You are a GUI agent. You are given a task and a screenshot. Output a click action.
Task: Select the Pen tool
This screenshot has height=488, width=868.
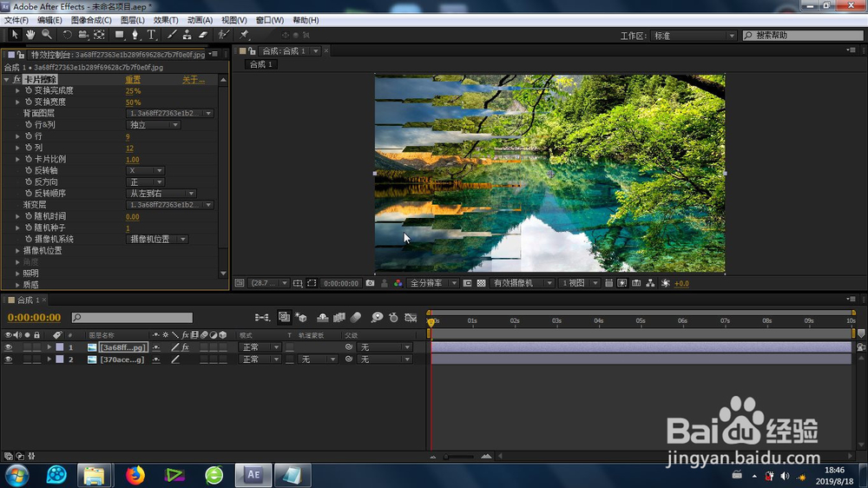tap(135, 35)
